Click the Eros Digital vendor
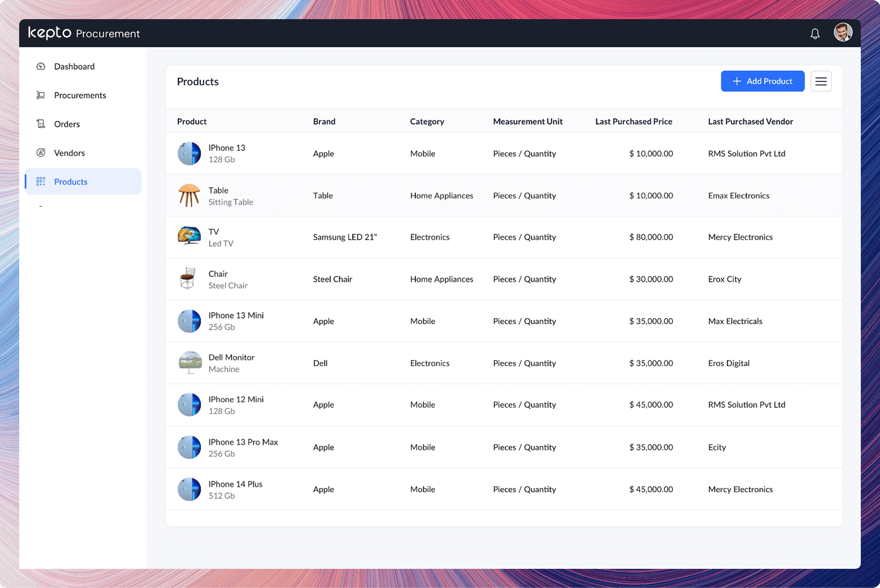Screen dimensions: 880x588 tap(729, 363)
